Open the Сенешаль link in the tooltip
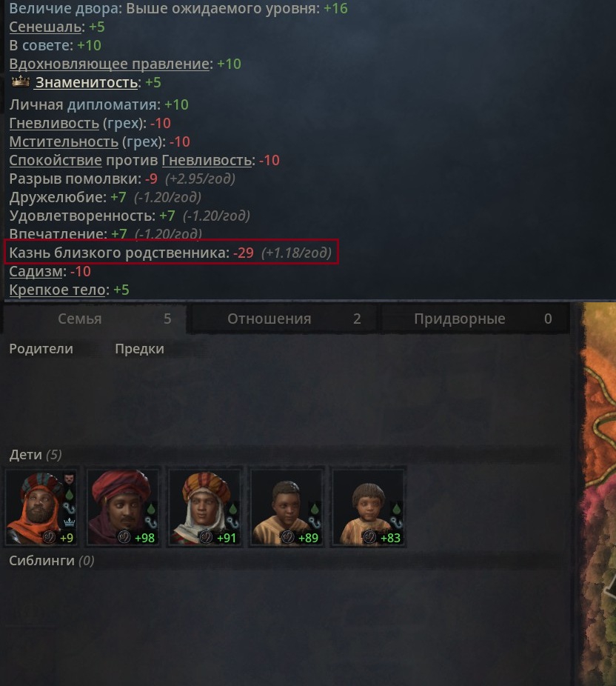 [45, 27]
